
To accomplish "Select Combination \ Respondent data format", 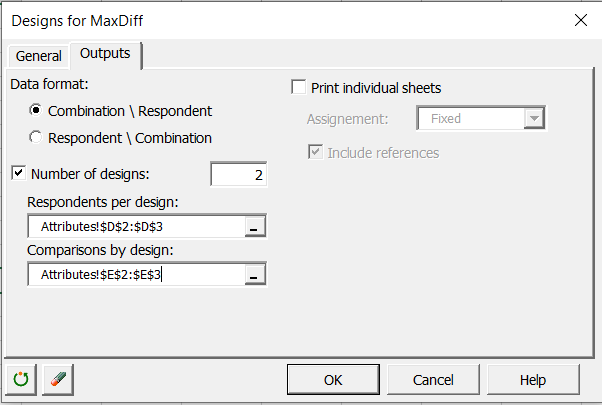I will coord(37,111).
